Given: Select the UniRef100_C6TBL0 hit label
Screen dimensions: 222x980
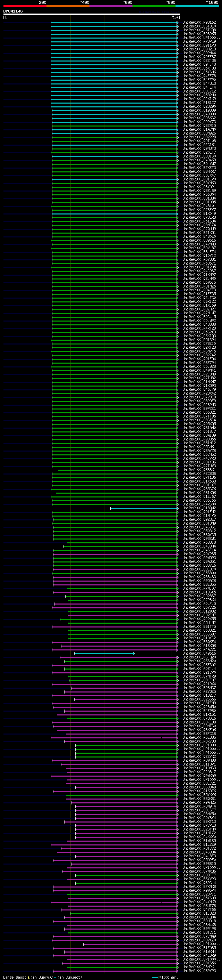Looking at the screenshot, I should click(x=199, y=26).
